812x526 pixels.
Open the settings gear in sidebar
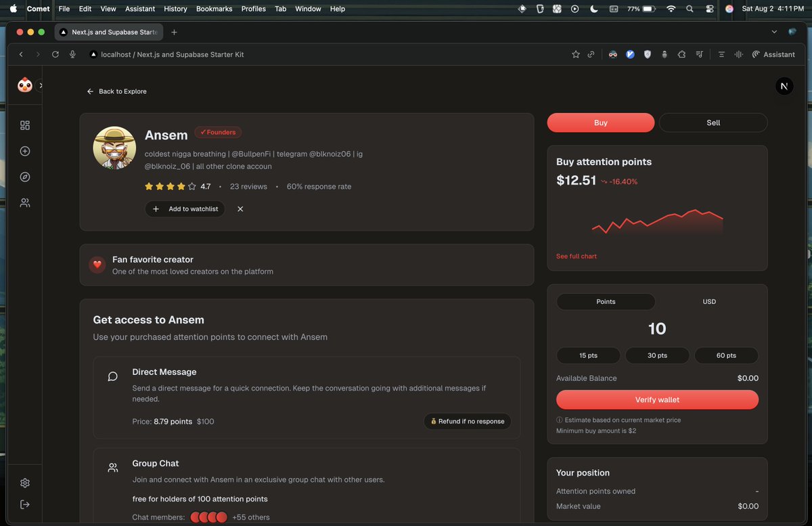pyautogui.click(x=25, y=483)
